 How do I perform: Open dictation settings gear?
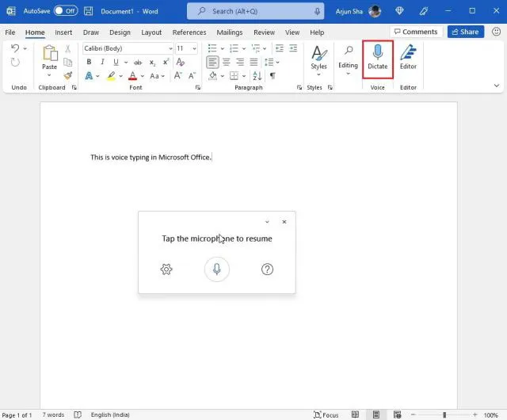pos(166,269)
